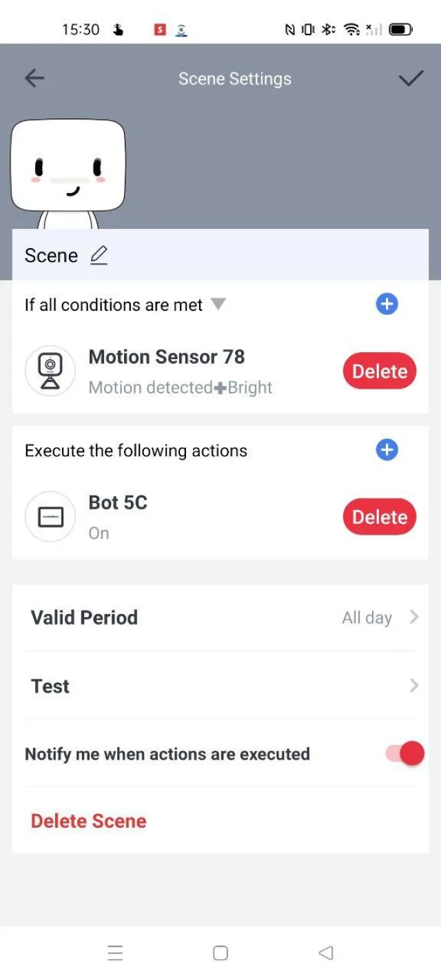This screenshot has width=441, height=980.
Task: Tap the battery indicator in the status bar
Action: tap(398, 29)
